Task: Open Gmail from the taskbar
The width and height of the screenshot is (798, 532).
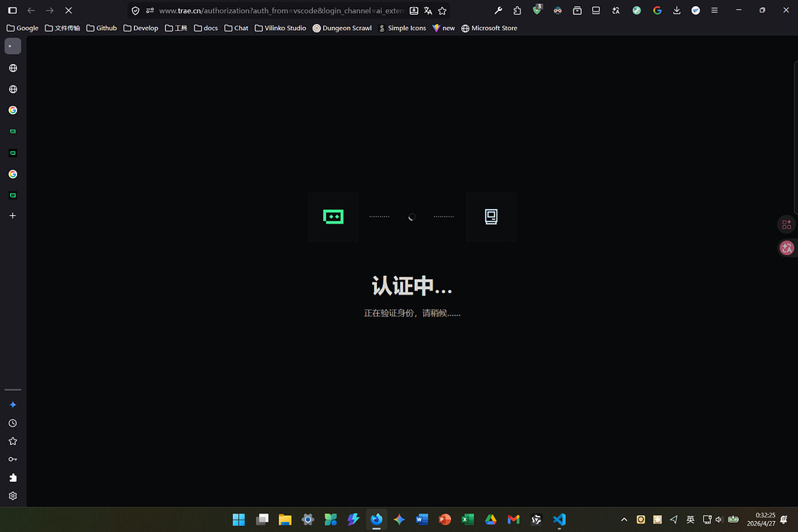Action: click(513, 519)
